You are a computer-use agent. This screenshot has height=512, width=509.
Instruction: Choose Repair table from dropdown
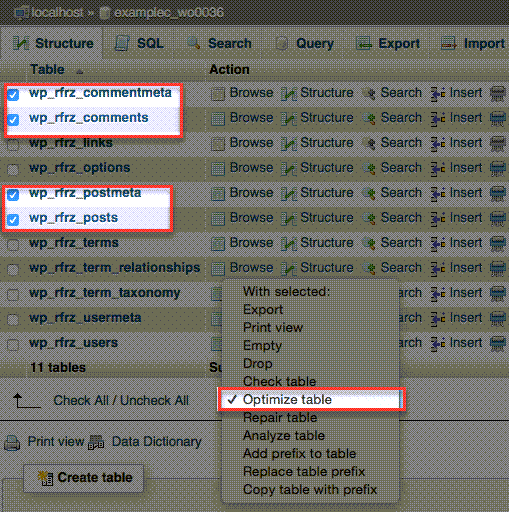(311, 417)
